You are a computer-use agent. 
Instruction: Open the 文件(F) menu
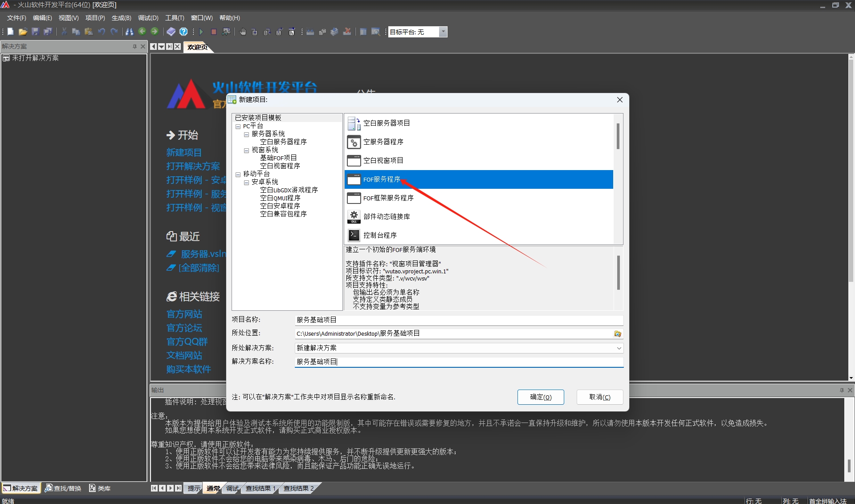point(16,18)
